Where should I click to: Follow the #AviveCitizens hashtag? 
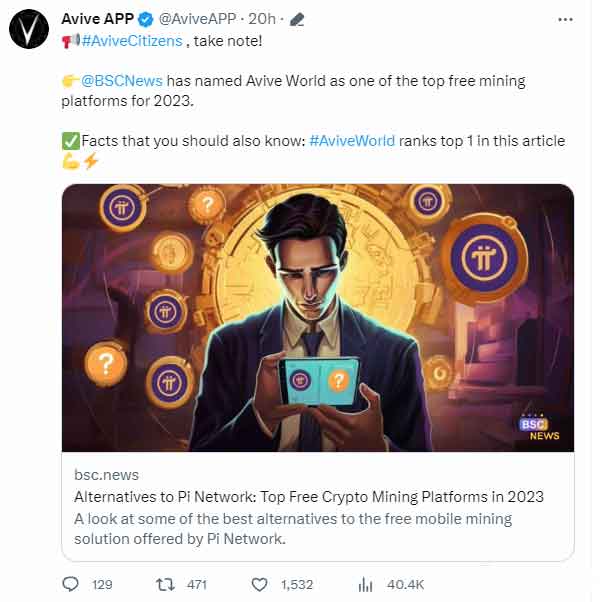point(134,41)
